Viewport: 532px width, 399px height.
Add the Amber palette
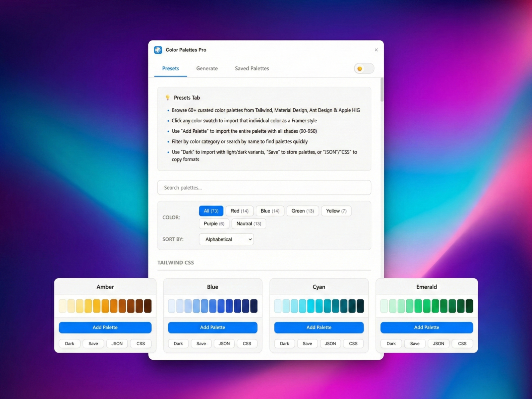[x=105, y=328]
